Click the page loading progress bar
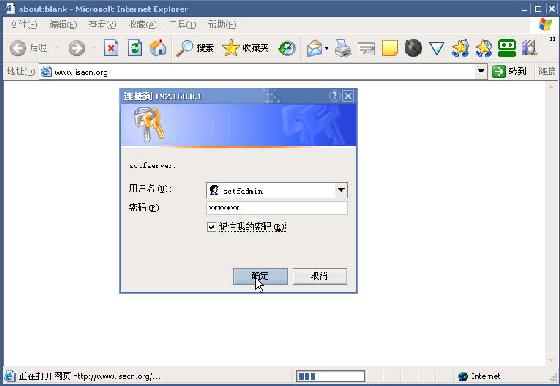The height and width of the screenshot is (386, 560). point(330,376)
